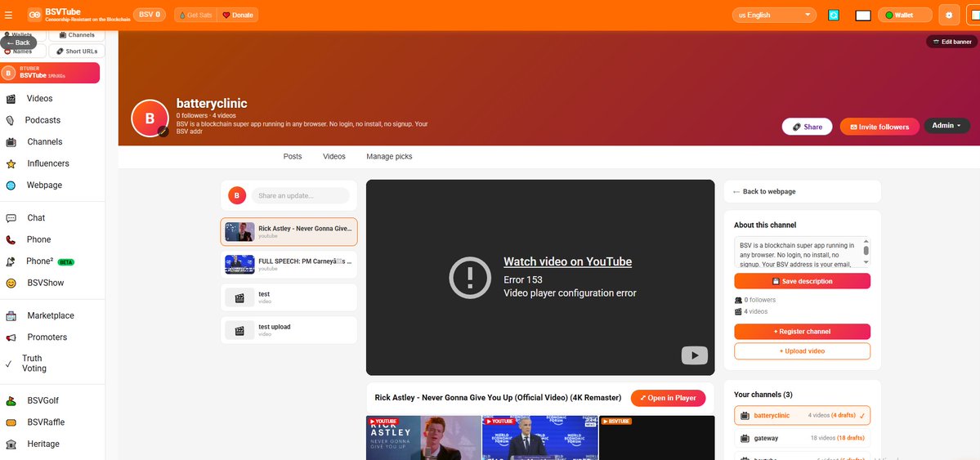Select gateway under Your channels
Viewport: 980px width, 460px height.
(802, 438)
